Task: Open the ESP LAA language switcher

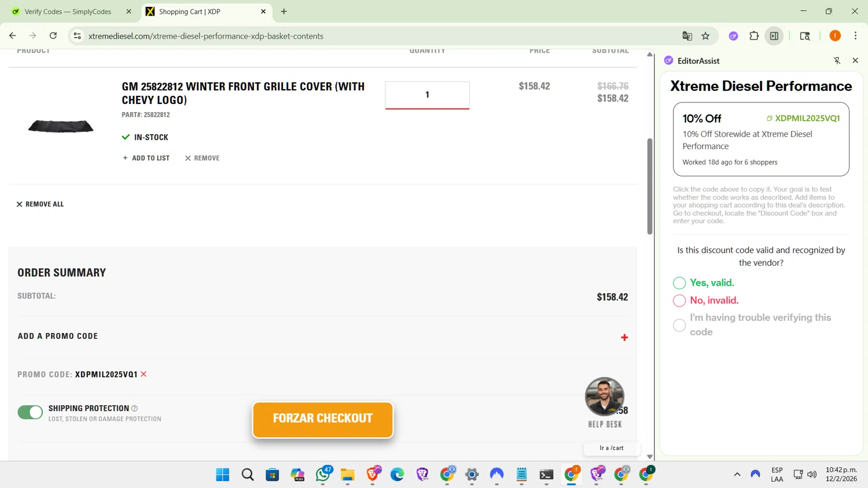Action: 777,475
